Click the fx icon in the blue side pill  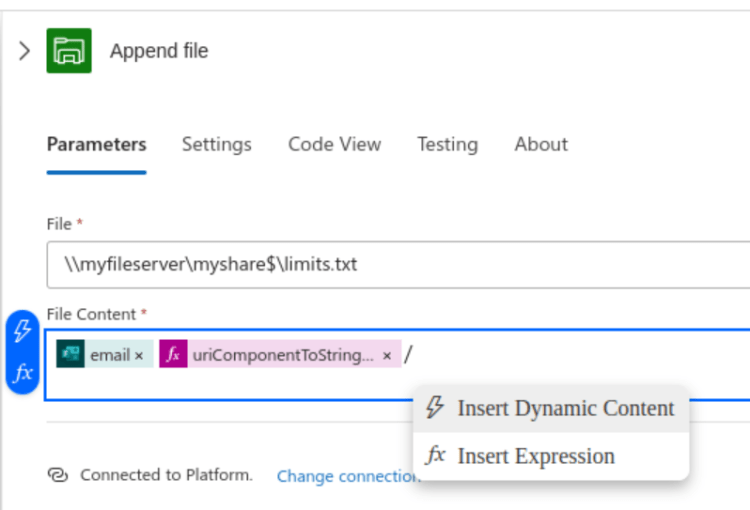[23, 373]
